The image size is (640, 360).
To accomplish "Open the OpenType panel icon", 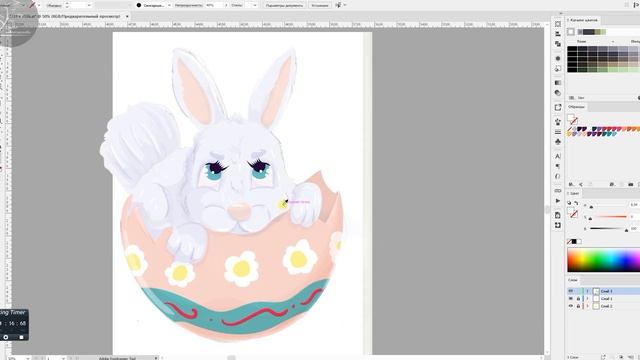I will click(558, 176).
